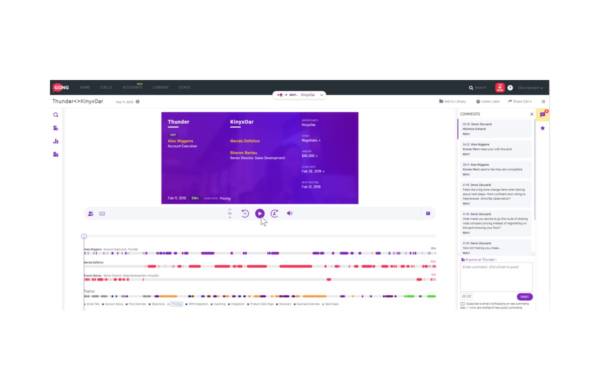Mute audio with the speaker icon
Image resolution: width=600 pixels, height=390 pixels.
tap(290, 213)
